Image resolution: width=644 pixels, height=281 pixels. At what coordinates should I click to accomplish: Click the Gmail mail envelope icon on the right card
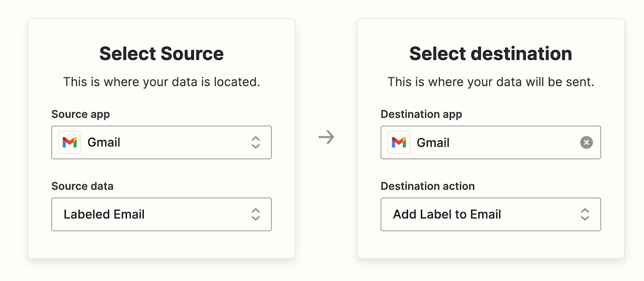pos(398,142)
